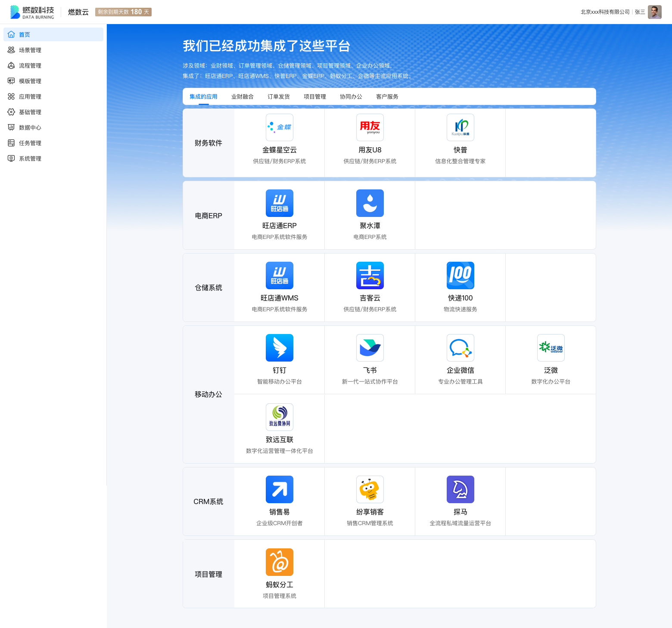
Task: Select the 项目管理 tab
Action: coord(315,97)
